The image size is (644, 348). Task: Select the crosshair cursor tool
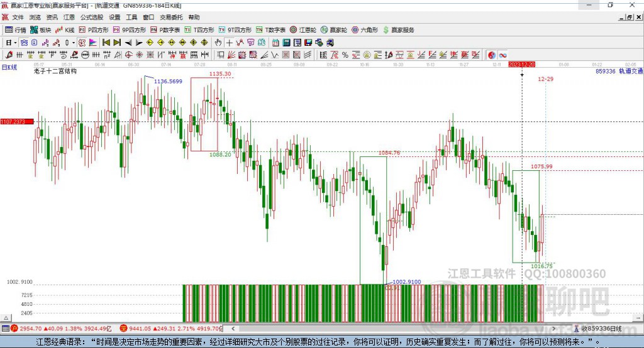tap(230, 43)
